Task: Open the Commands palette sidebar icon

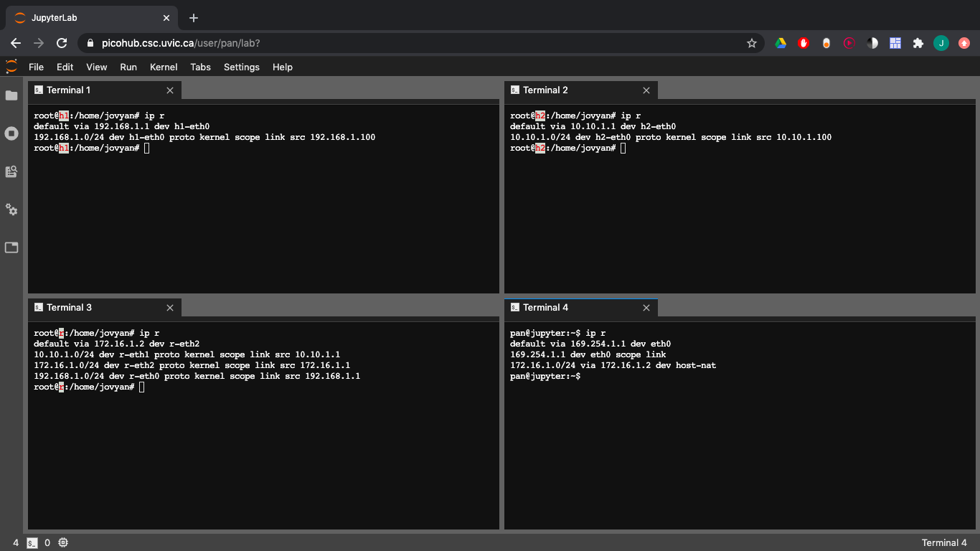Action: [11, 171]
